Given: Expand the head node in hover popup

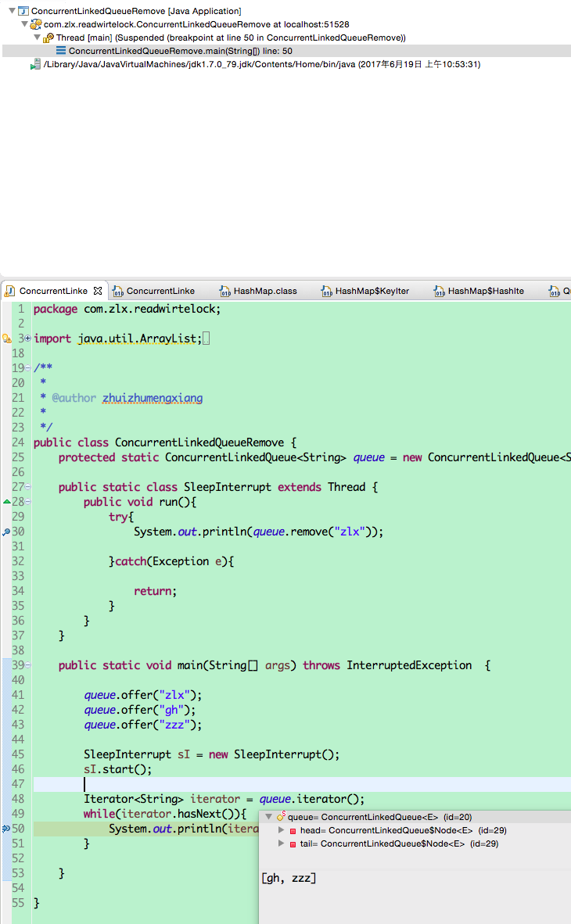Looking at the screenshot, I should pos(282,829).
